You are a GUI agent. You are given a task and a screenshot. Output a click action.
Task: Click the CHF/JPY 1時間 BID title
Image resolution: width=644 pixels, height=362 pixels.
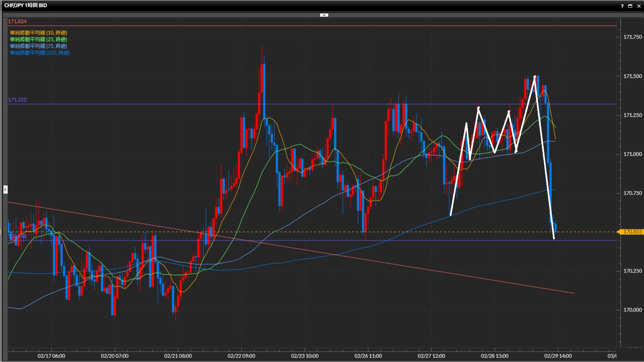(x=25, y=5)
